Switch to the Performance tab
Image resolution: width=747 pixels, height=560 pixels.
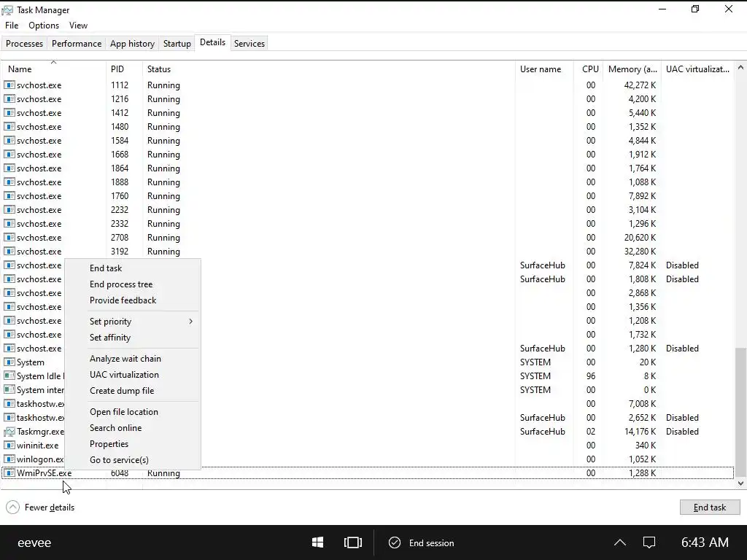[x=77, y=43]
